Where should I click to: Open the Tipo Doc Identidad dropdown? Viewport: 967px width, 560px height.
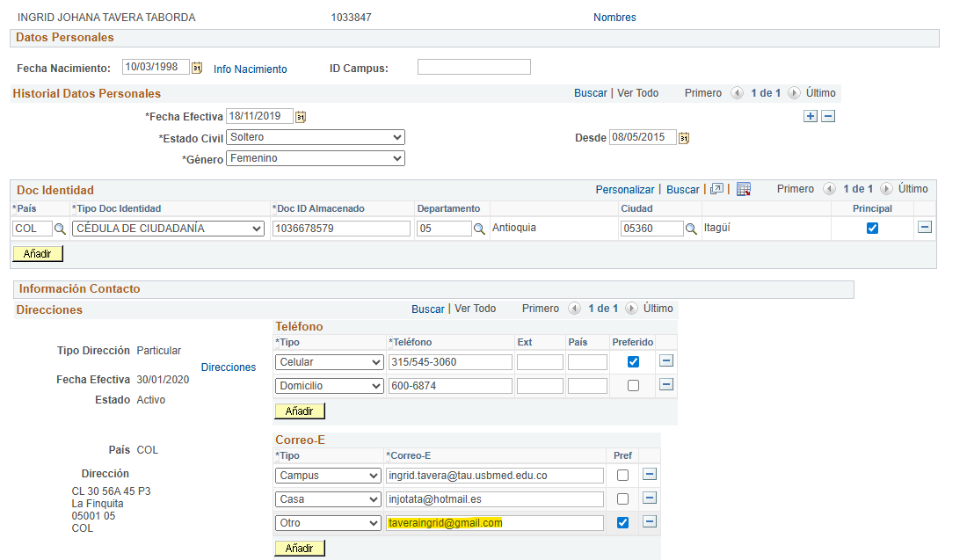pyautogui.click(x=169, y=229)
